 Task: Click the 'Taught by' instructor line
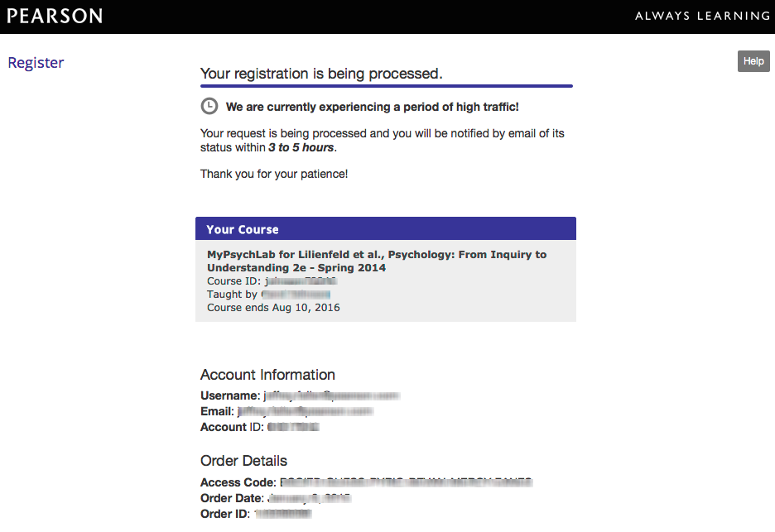[268, 295]
